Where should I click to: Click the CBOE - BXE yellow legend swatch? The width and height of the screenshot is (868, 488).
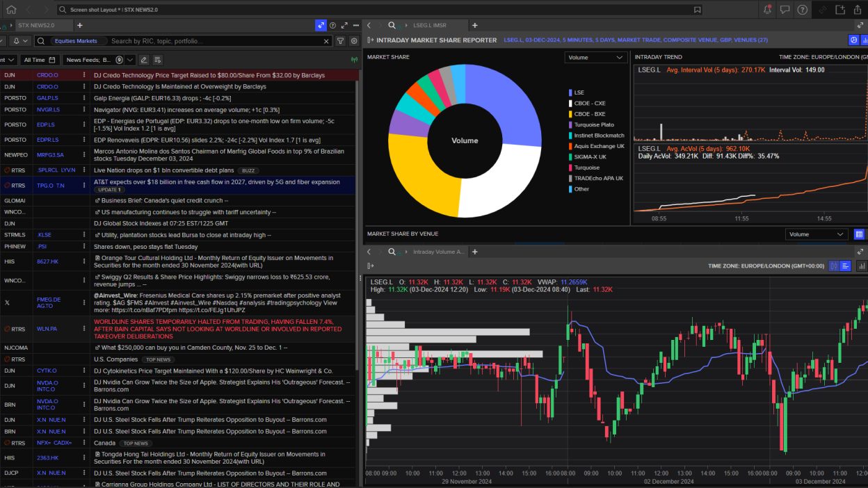click(570, 114)
